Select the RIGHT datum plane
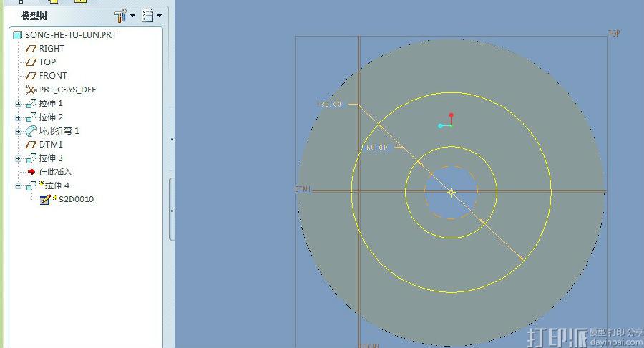Viewport: 644px width, 348px height. (51, 48)
